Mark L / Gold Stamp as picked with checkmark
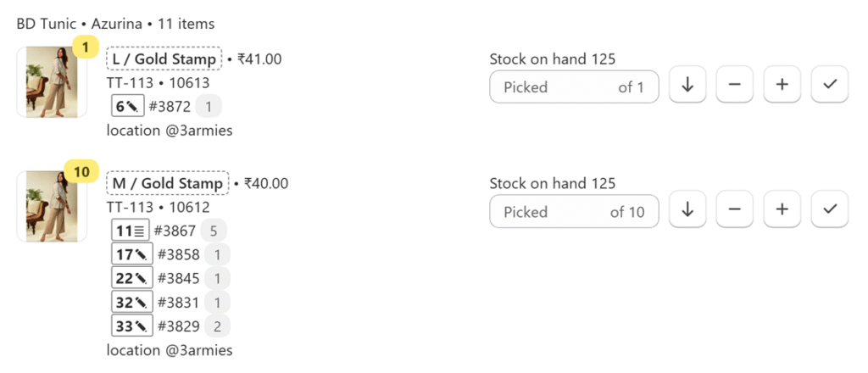This screenshot has height=373, width=868. 830,86
